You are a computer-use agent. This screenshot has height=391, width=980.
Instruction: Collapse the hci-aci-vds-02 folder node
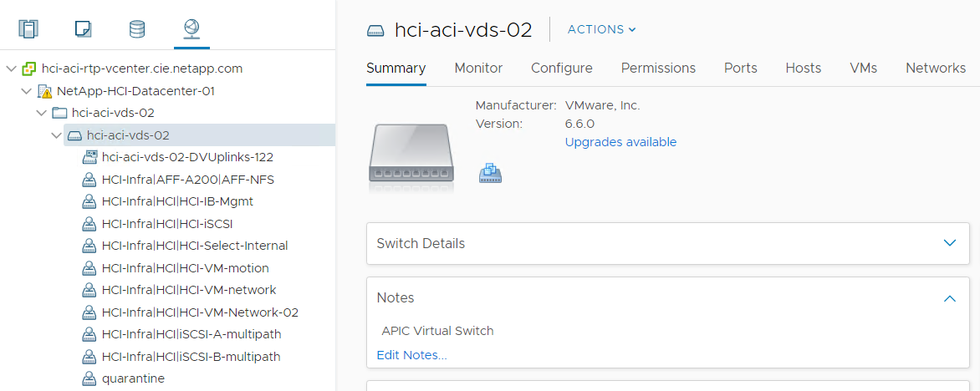[42, 113]
